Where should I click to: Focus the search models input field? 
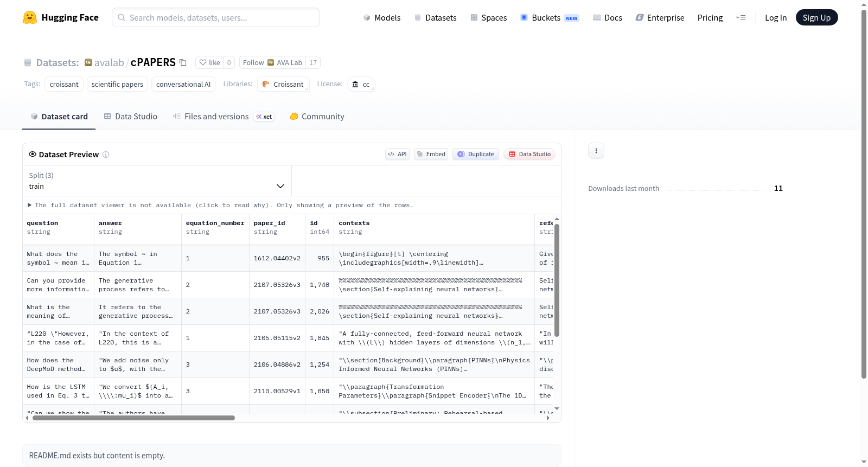pyautogui.click(x=216, y=17)
